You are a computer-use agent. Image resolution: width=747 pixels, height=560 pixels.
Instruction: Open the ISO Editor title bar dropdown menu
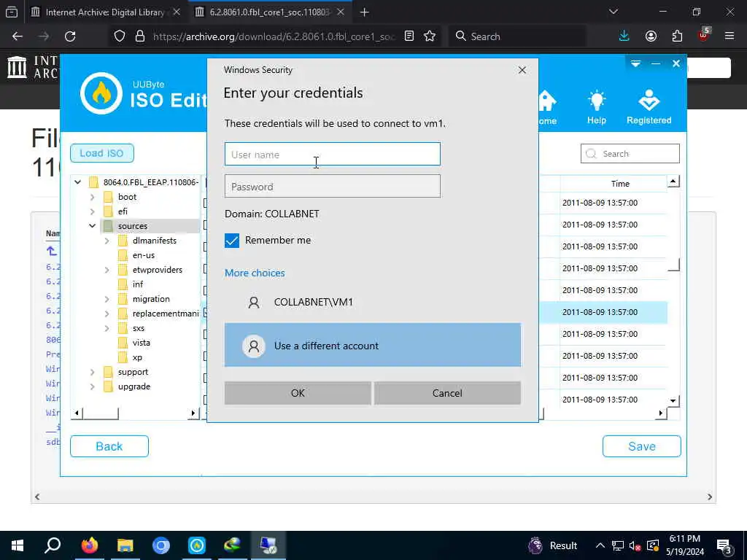(x=635, y=63)
